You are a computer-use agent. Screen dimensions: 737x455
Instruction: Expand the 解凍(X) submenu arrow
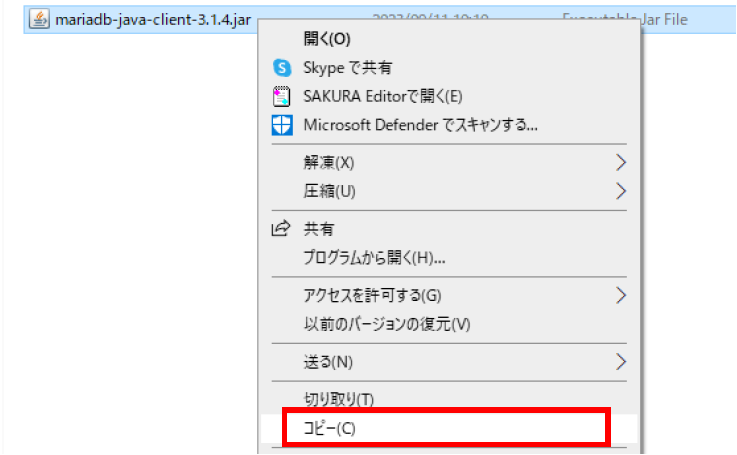pyautogui.click(x=621, y=162)
